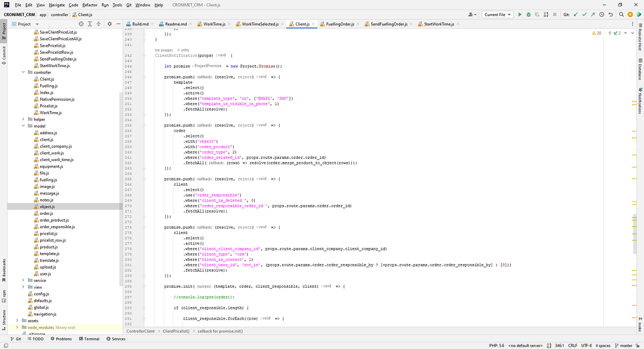Expand the node_modules folder
The width and height of the screenshot is (644, 349).
tap(17, 327)
